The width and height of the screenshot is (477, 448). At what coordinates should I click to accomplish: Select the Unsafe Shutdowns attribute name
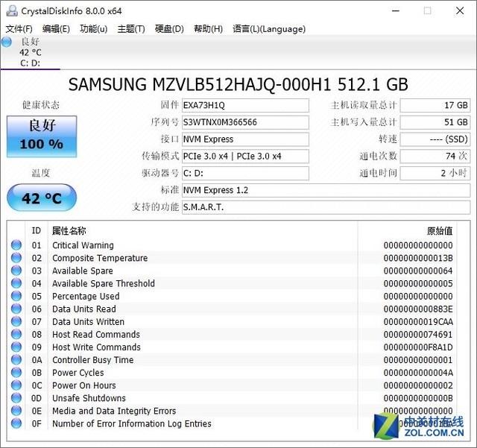tap(89, 398)
